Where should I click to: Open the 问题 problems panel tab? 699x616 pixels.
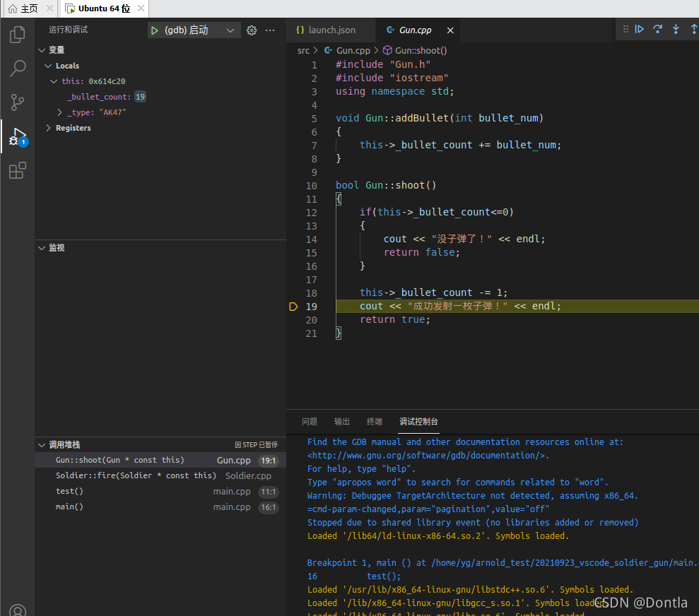coord(310,421)
